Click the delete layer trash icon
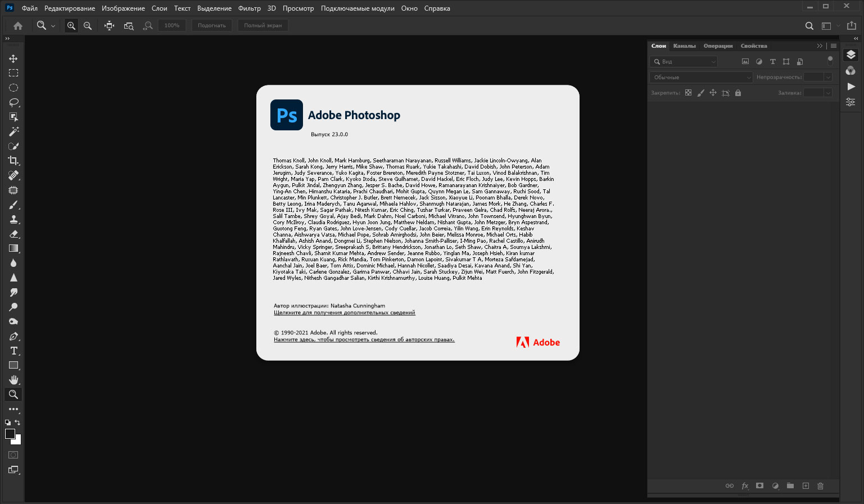 (x=820, y=486)
